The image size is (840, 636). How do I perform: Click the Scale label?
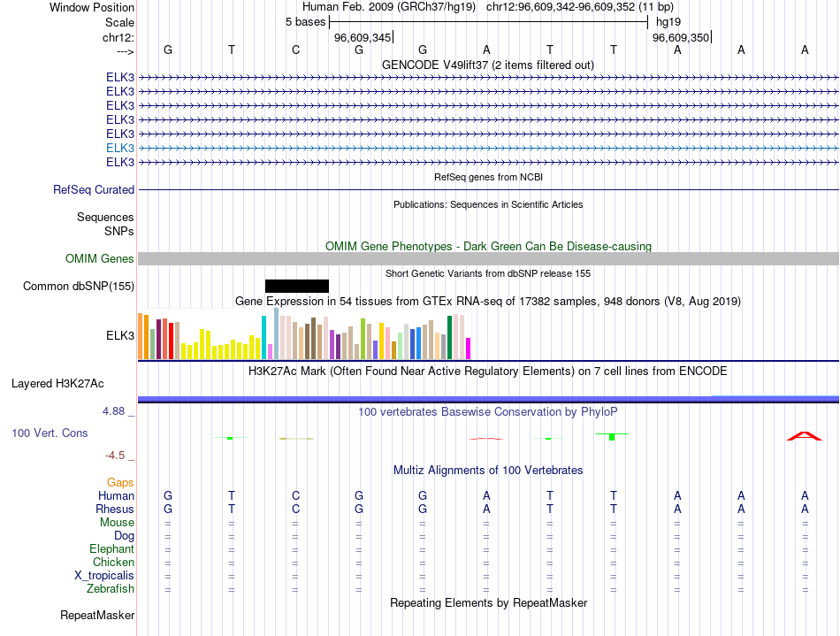click(119, 22)
